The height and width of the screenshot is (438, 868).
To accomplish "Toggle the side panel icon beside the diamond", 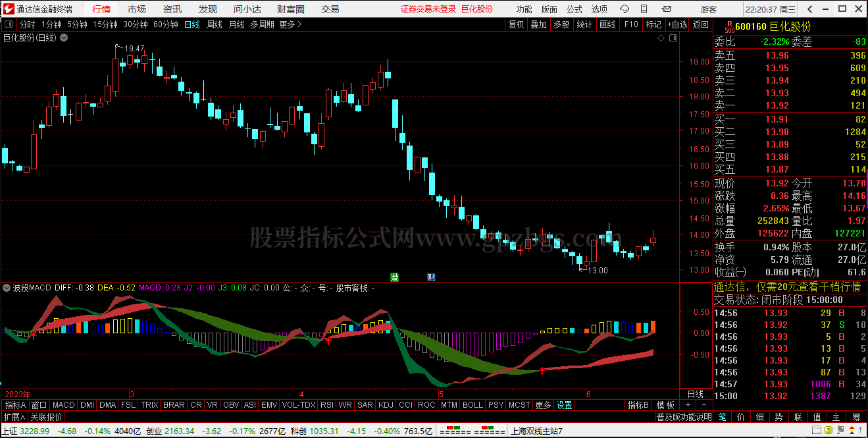I will tap(673, 38).
